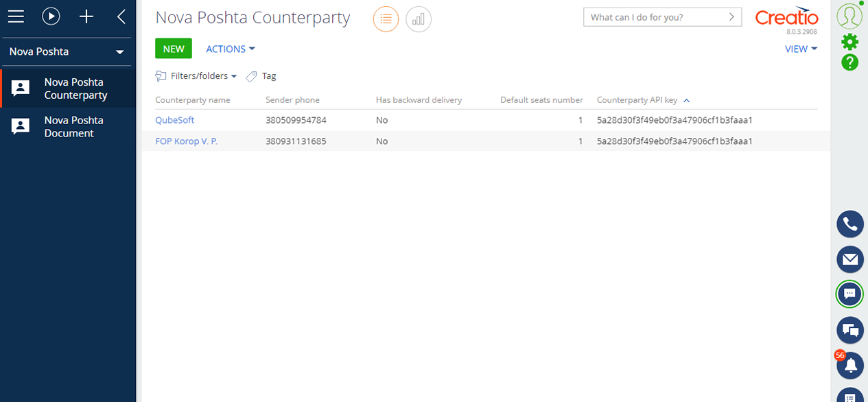Open the ACTIONS dropdown
868x402 pixels.
(230, 49)
